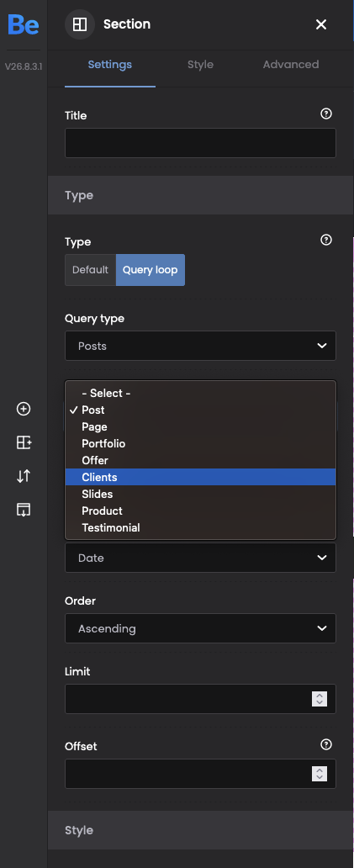Click the Limit stepper arrows
This screenshot has height=868, width=354.
click(320, 699)
